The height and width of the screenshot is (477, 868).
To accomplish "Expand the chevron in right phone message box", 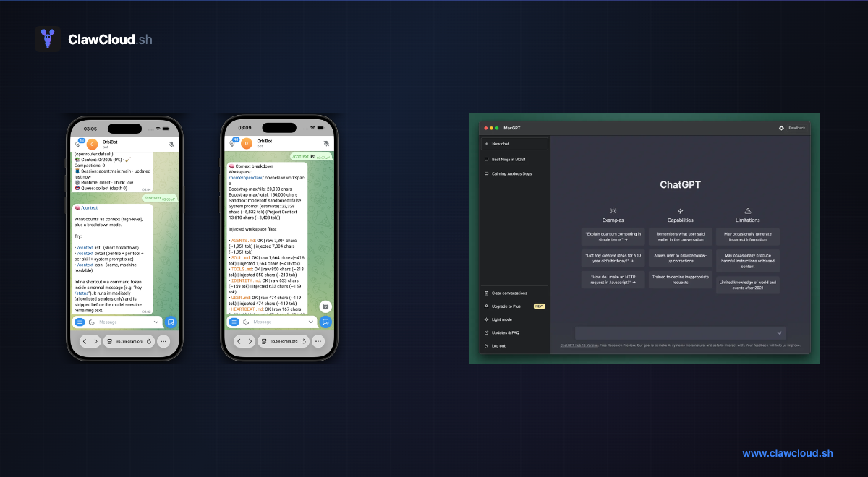I will click(310, 322).
